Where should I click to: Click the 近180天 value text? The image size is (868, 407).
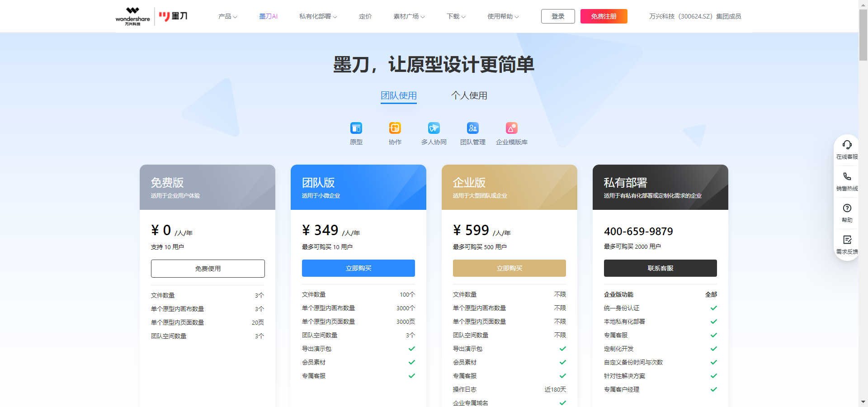pos(555,389)
